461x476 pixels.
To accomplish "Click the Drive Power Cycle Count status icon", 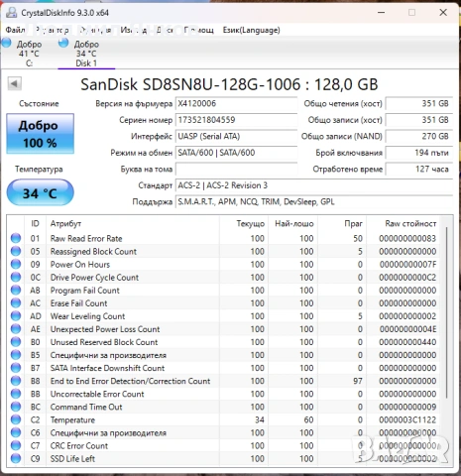I will [x=16, y=277].
